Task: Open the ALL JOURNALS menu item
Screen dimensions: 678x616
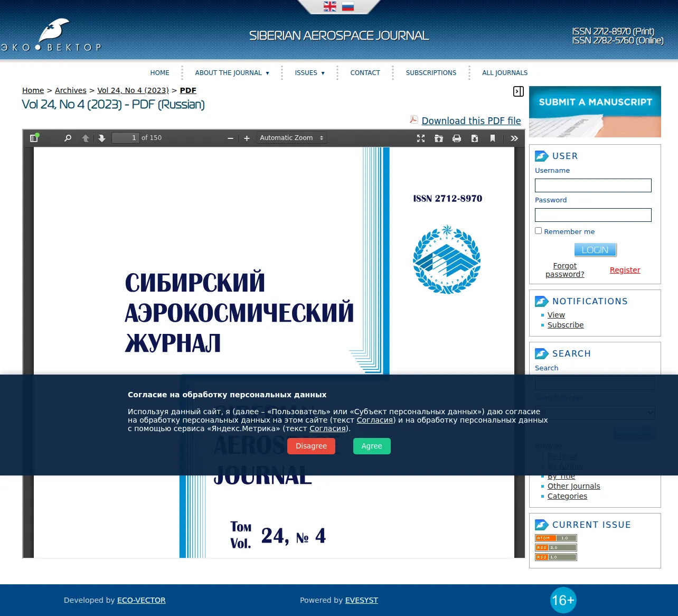Action: [x=505, y=73]
